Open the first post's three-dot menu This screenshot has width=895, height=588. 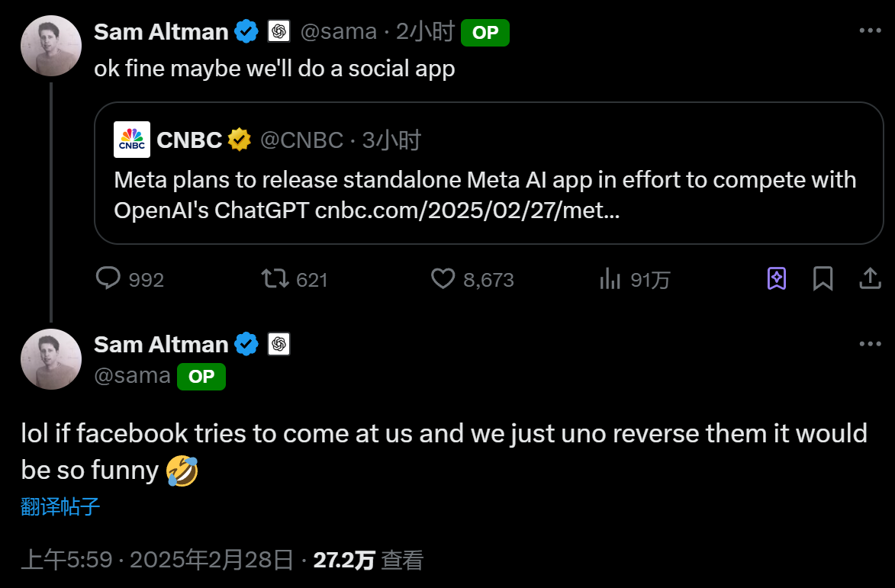(x=870, y=31)
